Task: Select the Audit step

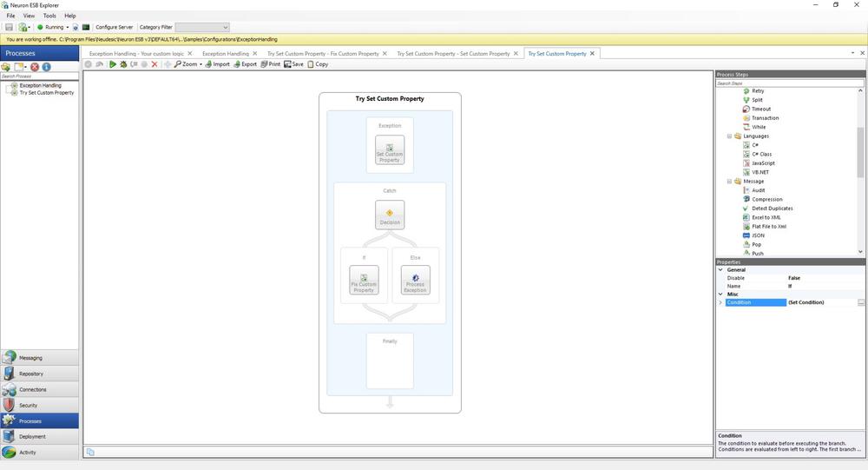Action: click(x=754, y=190)
